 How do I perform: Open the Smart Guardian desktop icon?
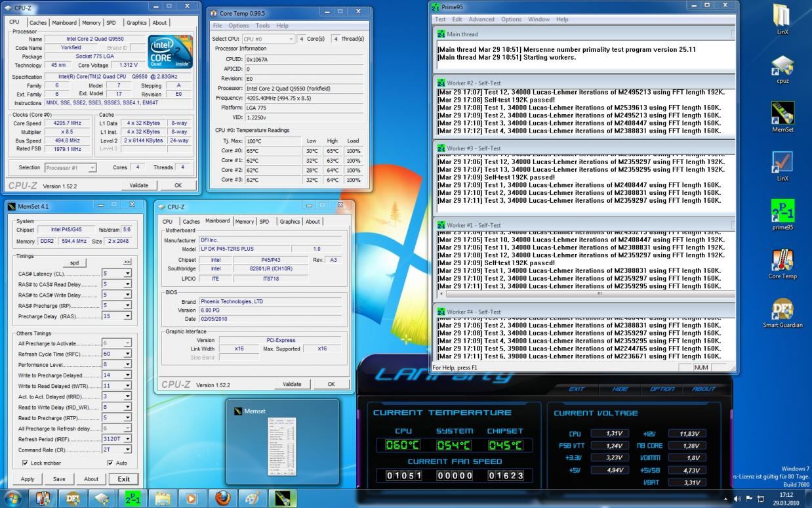[x=782, y=312]
